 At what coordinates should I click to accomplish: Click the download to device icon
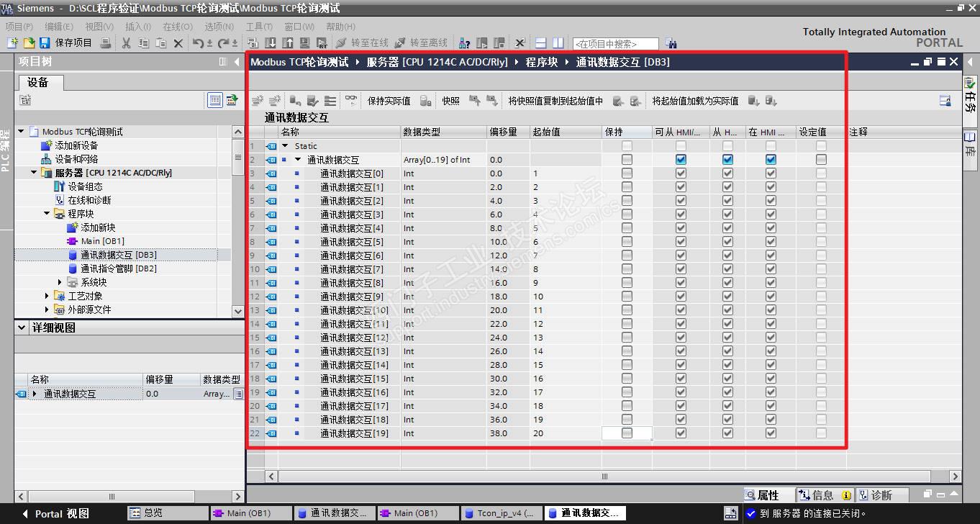[x=271, y=43]
